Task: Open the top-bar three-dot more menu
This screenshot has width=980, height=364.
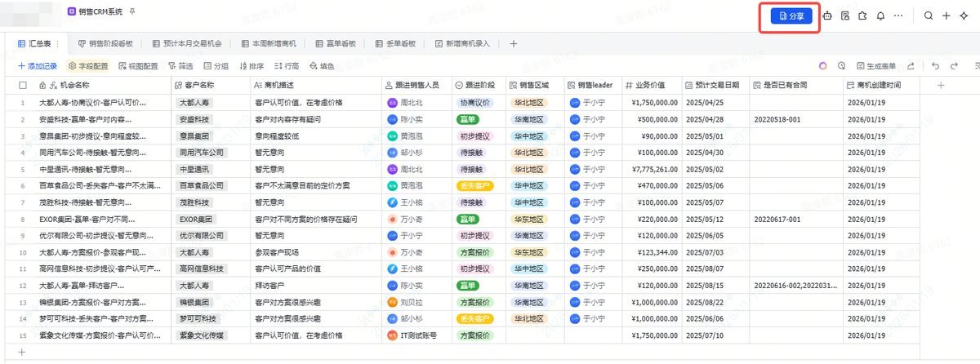Action: point(898,16)
